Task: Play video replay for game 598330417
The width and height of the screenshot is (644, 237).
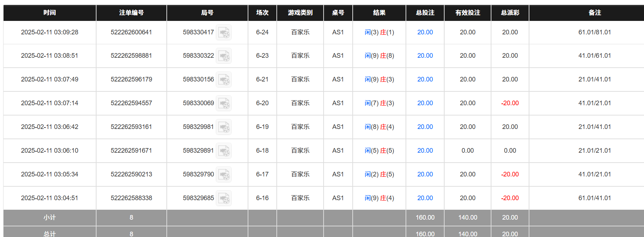Action: 224,32
